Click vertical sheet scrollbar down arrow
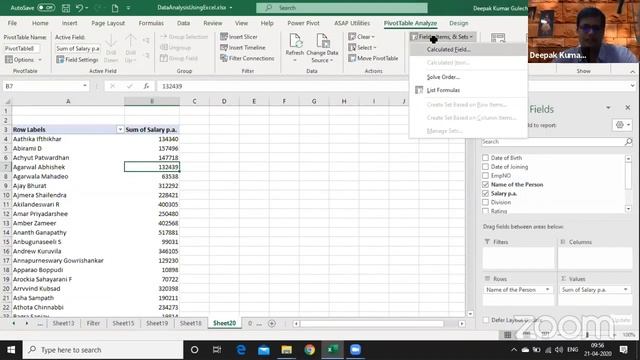Image resolution: width=640 pixels, height=360 pixels. (470, 313)
